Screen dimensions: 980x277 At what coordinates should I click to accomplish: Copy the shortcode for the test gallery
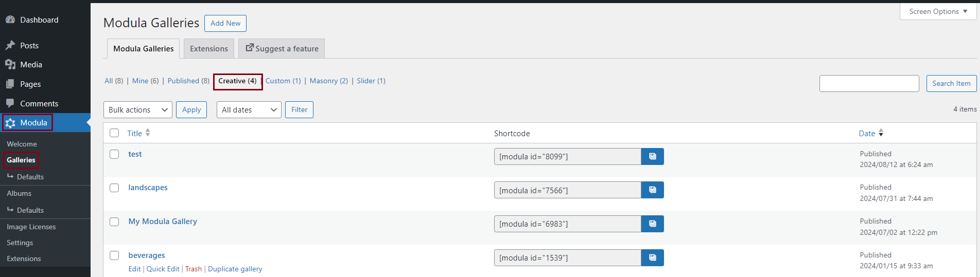pyautogui.click(x=652, y=157)
